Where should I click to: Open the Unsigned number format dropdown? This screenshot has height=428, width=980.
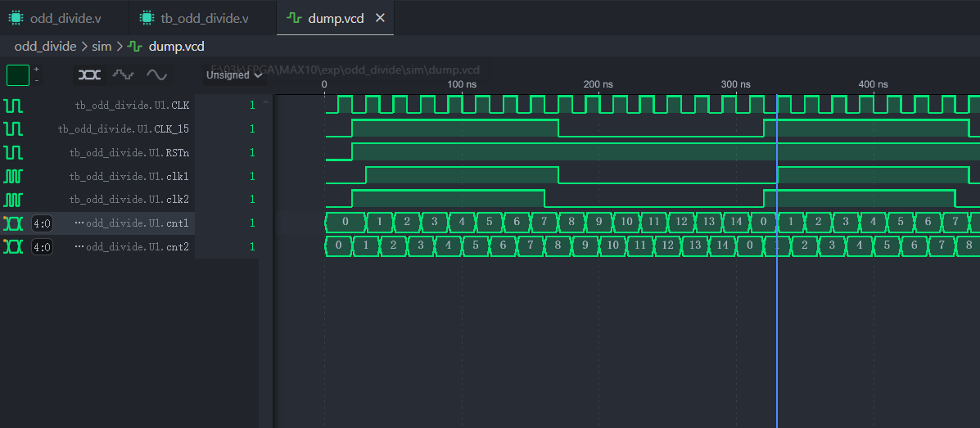[234, 75]
